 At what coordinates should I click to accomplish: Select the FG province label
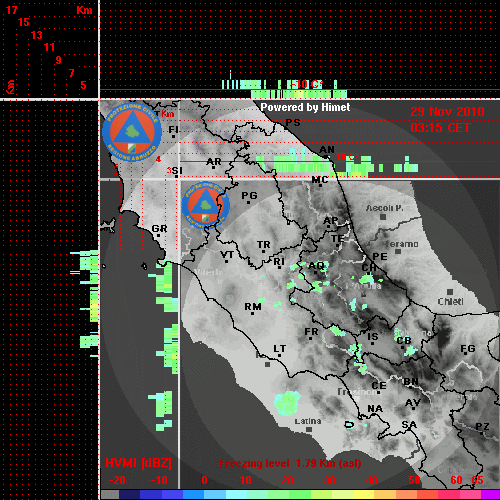click(x=468, y=349)
